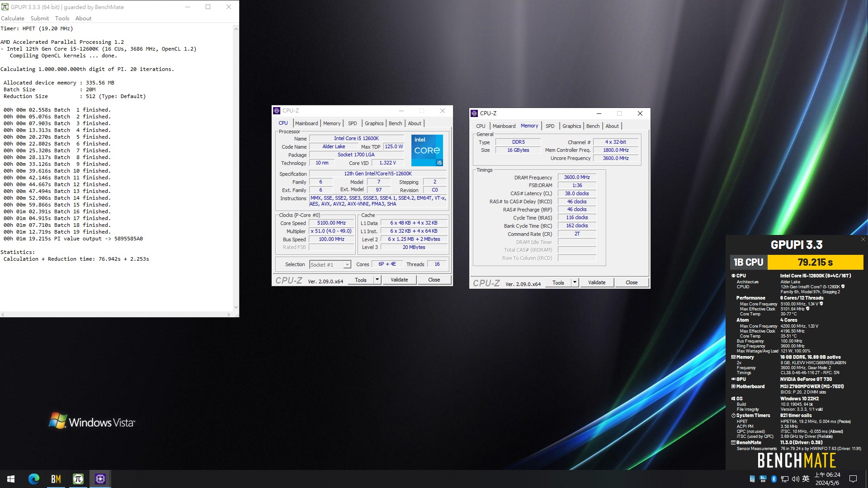Click GPUPI horizontal scrollbar right arrow
The image size is (868, 488).
point(229,314)
